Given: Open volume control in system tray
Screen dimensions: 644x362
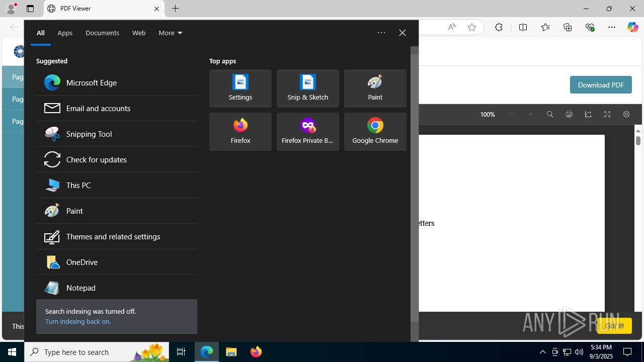Looking at the screenshot, I should click(579, 352).
